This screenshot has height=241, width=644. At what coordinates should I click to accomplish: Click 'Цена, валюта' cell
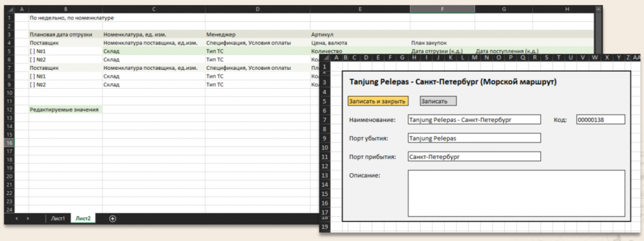(360, 43)
